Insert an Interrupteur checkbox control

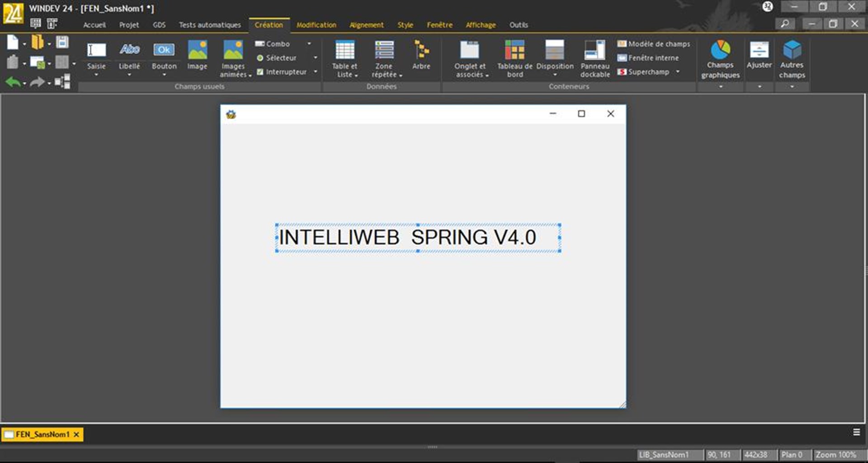[281, 72]
